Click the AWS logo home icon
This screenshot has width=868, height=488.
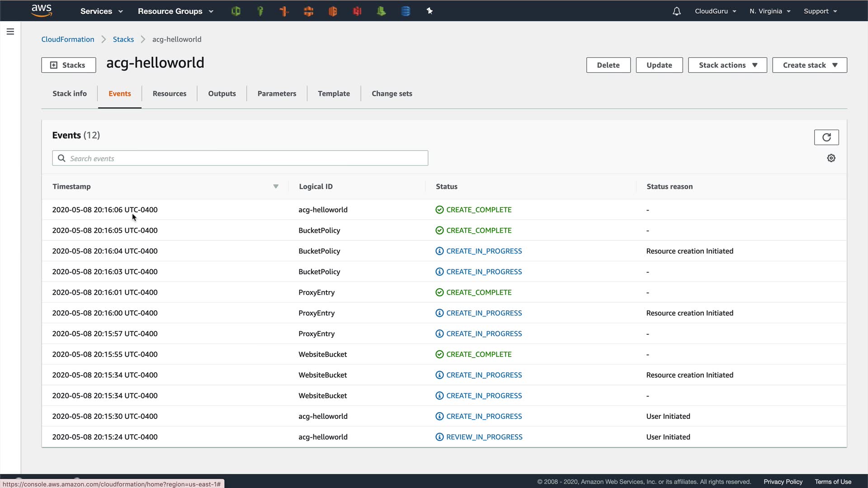[42, 10]
